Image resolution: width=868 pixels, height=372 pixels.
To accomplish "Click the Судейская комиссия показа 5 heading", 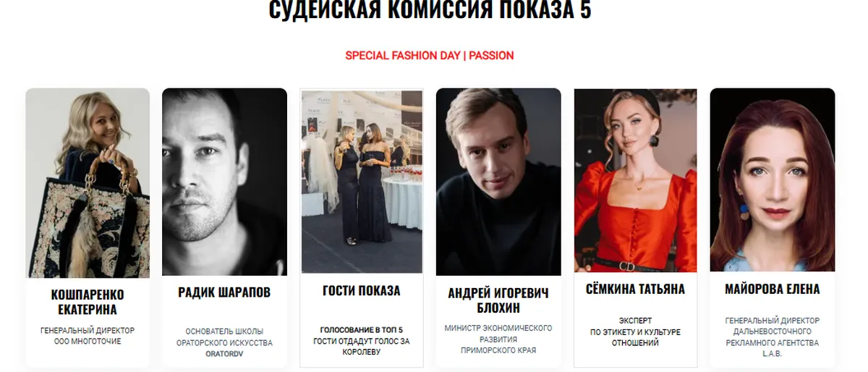I will coord(430,10).
